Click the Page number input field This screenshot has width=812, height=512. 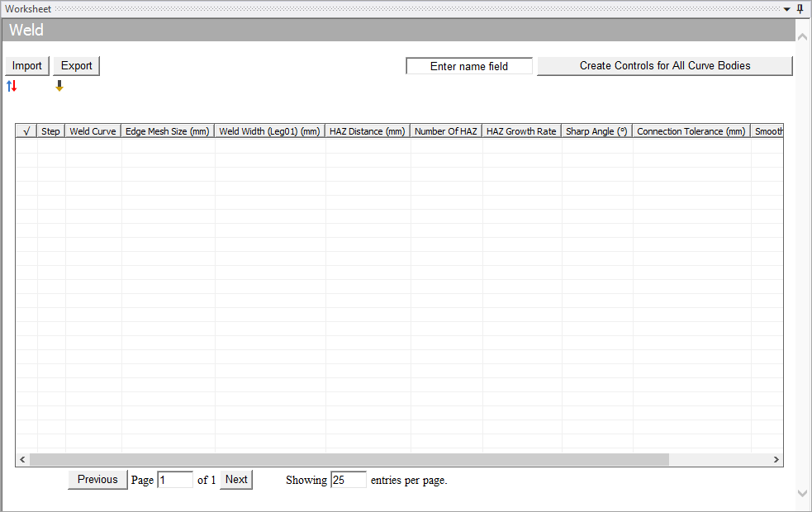pos(175,480)
